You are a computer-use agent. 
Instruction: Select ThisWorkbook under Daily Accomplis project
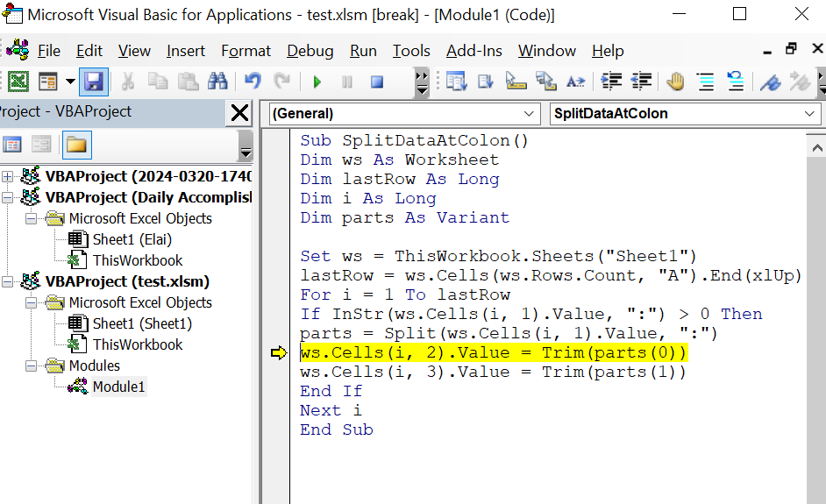coord(138,260)
